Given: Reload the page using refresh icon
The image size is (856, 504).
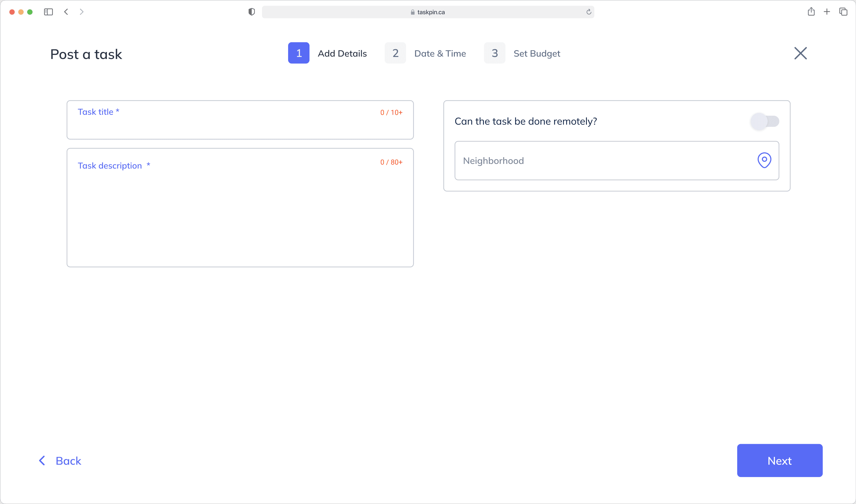Looking at the screenshot, I should (x=588, y=12).
